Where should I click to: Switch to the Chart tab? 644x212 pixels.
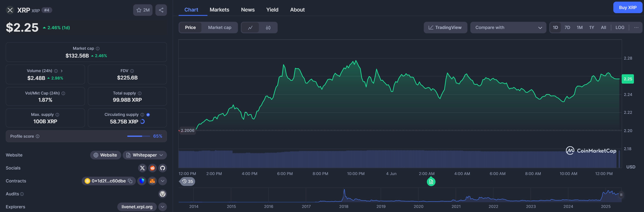(x=191, y=10)
